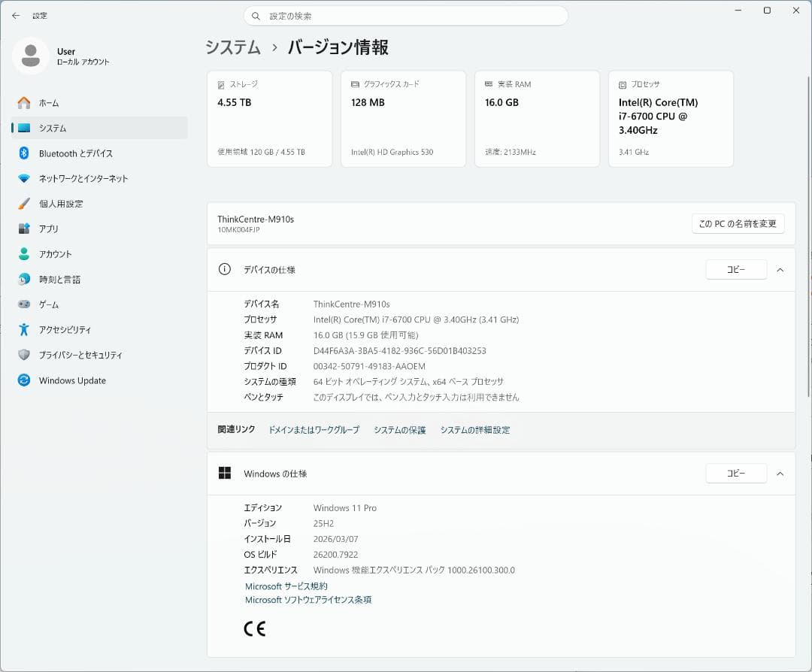Click the System monitor icon
This screenshot has width=812, height=672.
tap(24, 128)
